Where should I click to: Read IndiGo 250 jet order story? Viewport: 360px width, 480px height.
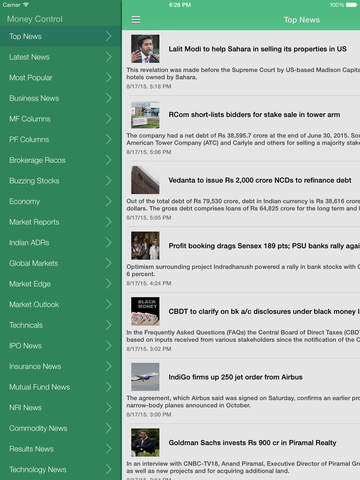(235, 377)
